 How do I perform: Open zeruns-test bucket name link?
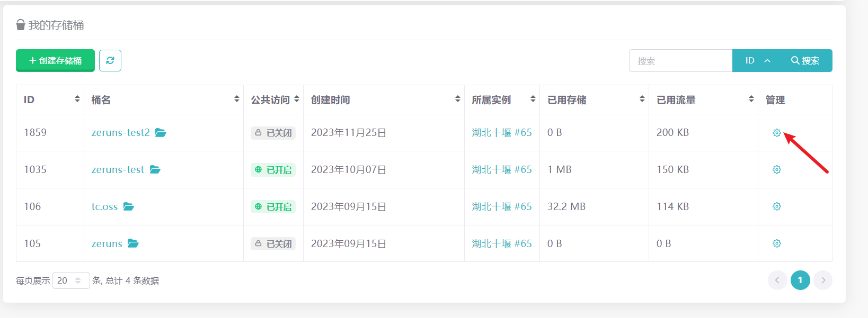click(118, 169)
